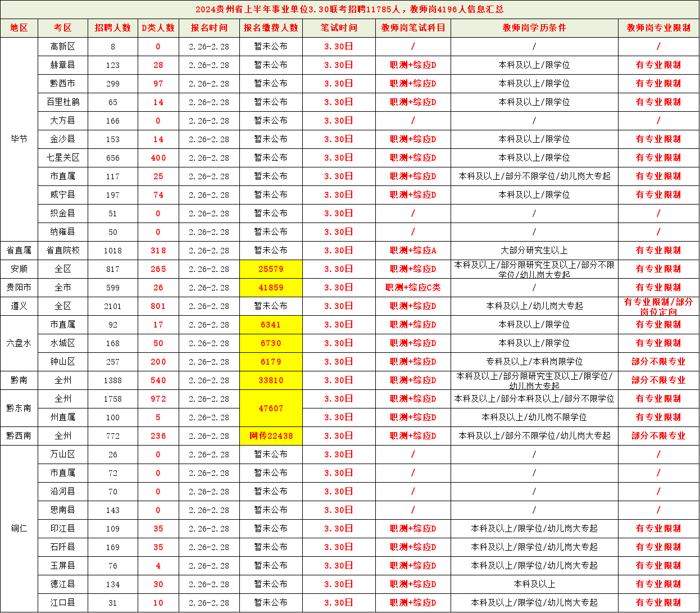Select the 地区 column header

(x=19, y=28)
